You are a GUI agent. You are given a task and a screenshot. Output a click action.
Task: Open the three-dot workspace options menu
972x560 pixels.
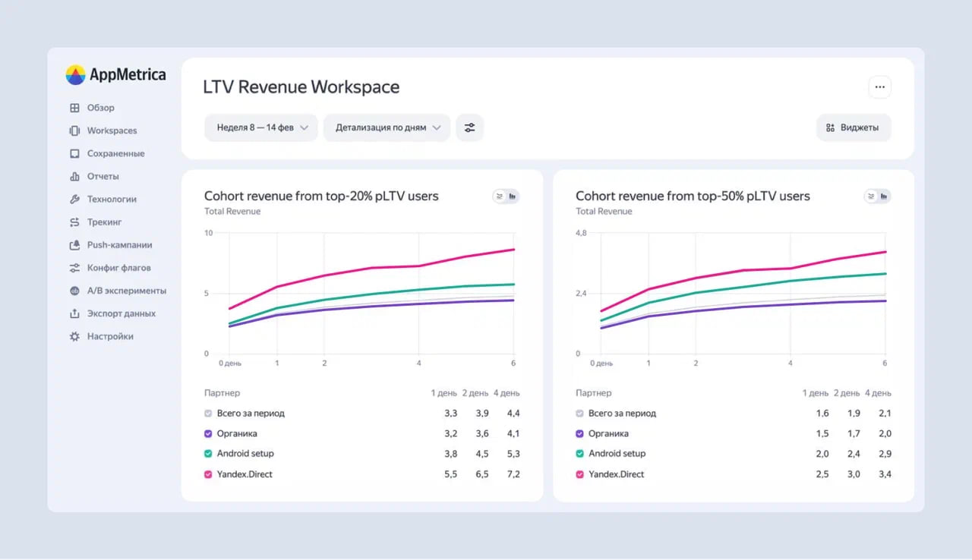879,87
